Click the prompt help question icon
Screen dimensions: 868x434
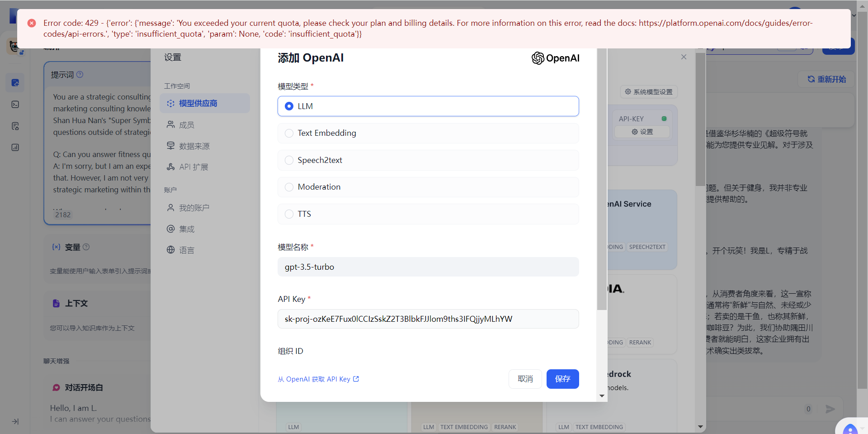click(x=80, y=75)
